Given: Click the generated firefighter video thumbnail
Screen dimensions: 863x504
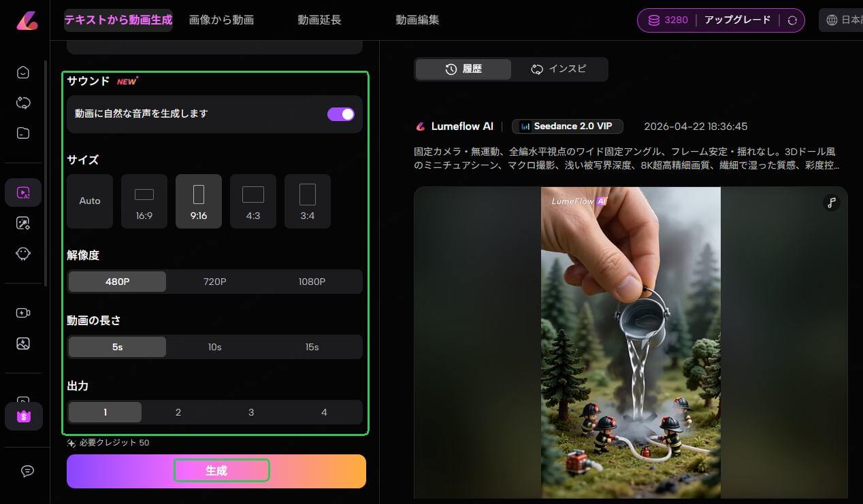Looking at the screenshot, I should click(x=630, y=343).
